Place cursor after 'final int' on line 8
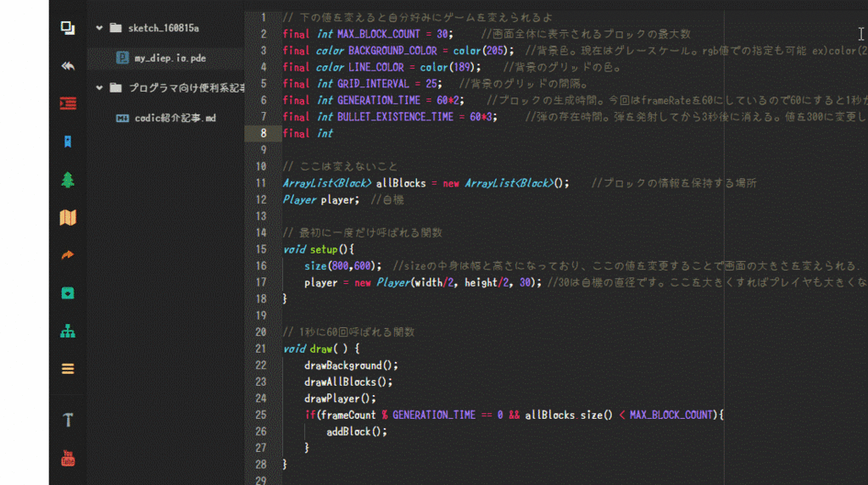 pyautogui.click(x=334, y=133)
